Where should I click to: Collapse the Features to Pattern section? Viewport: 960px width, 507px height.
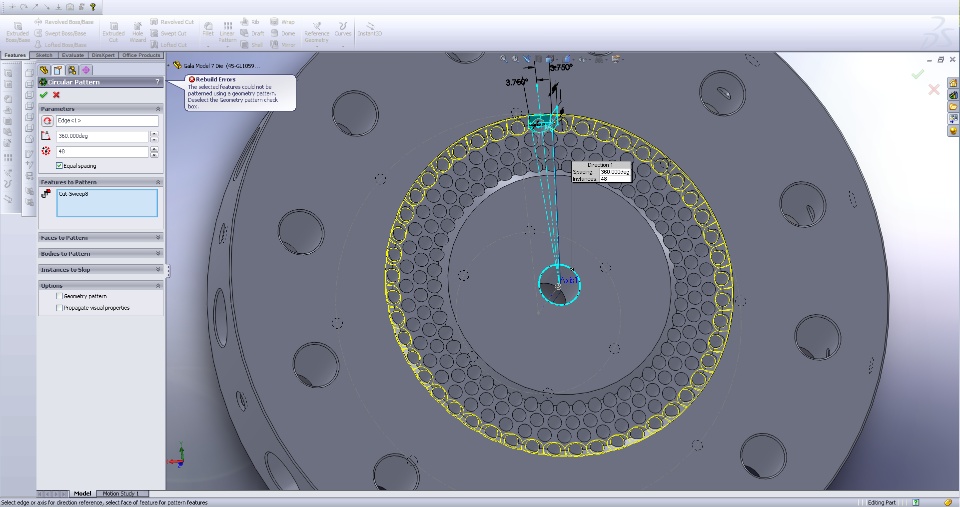coord(158,182)
